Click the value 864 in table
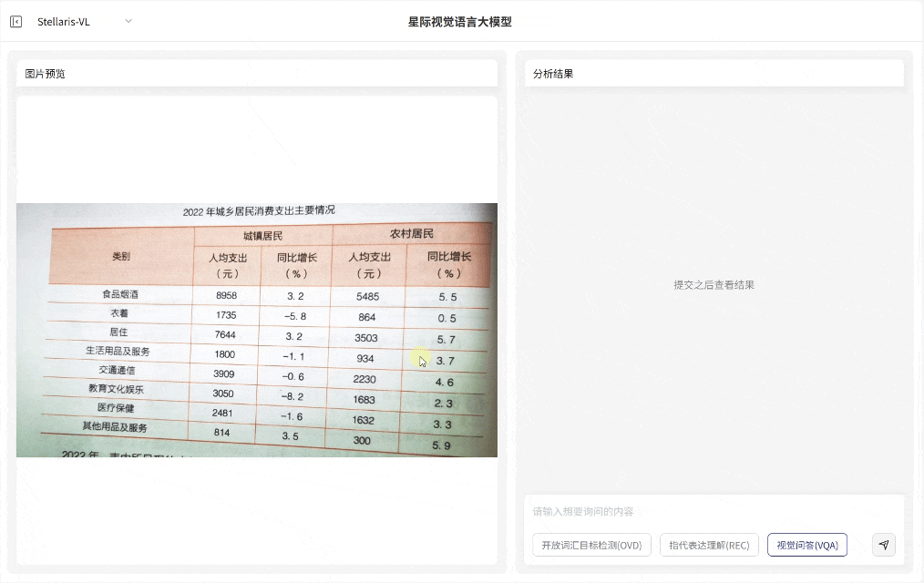The height and width of the screenshot is (583, 924). tap(366, 317)
